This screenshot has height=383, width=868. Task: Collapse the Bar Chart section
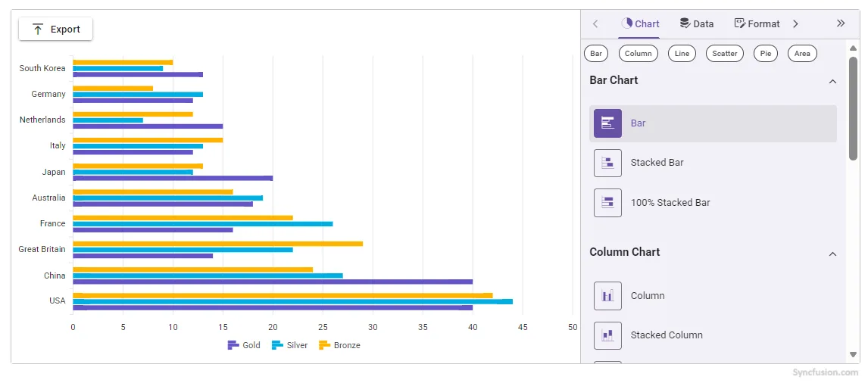click(832, 81)
